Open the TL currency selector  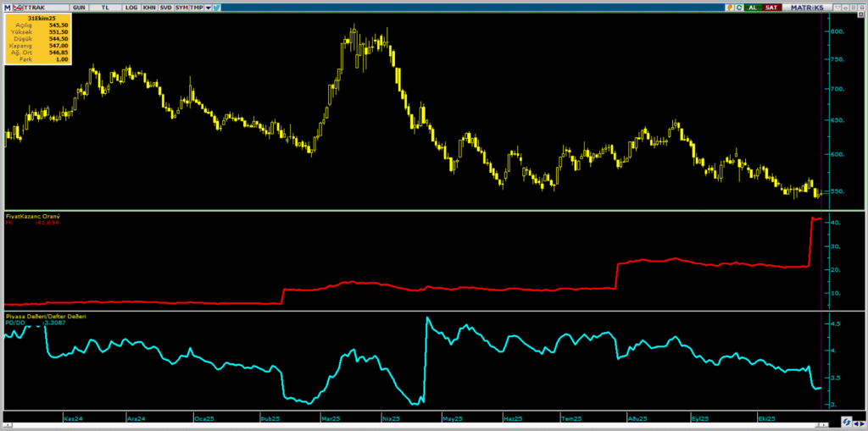click(x=105, y=7)
